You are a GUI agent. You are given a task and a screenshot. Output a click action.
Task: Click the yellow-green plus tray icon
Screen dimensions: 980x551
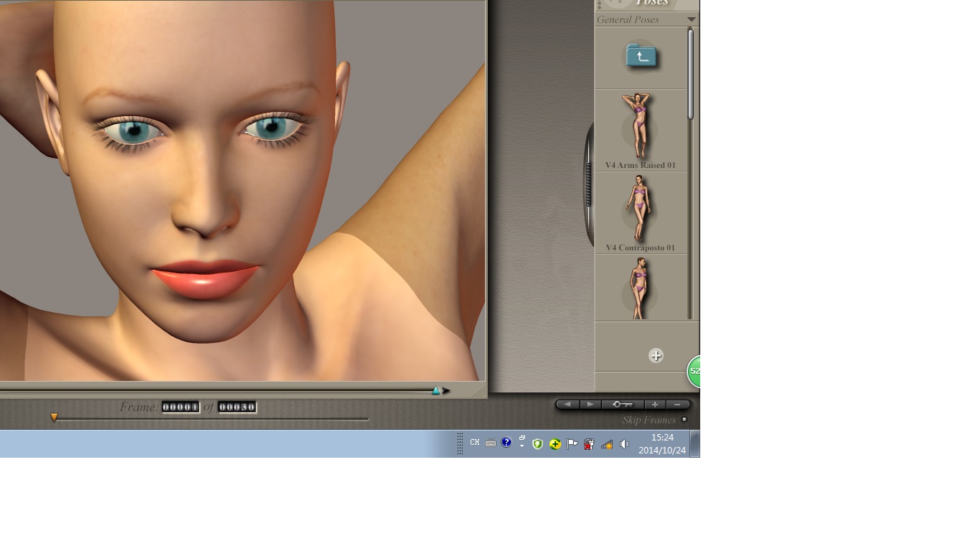(555, 444)
